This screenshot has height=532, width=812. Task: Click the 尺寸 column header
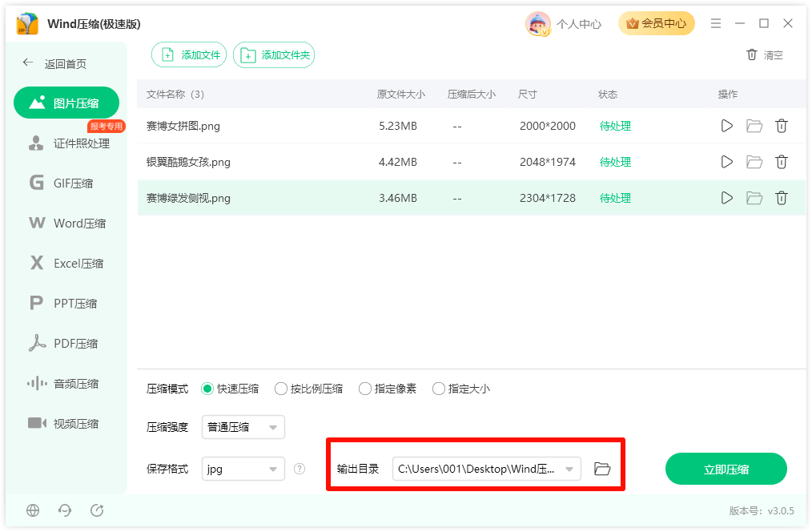point(527,95)
